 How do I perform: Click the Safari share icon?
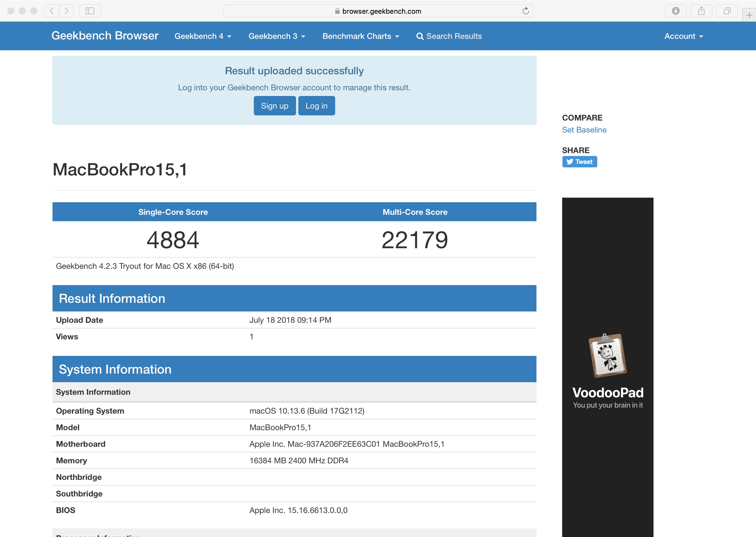pyautogui.click(x=701, y=11)
